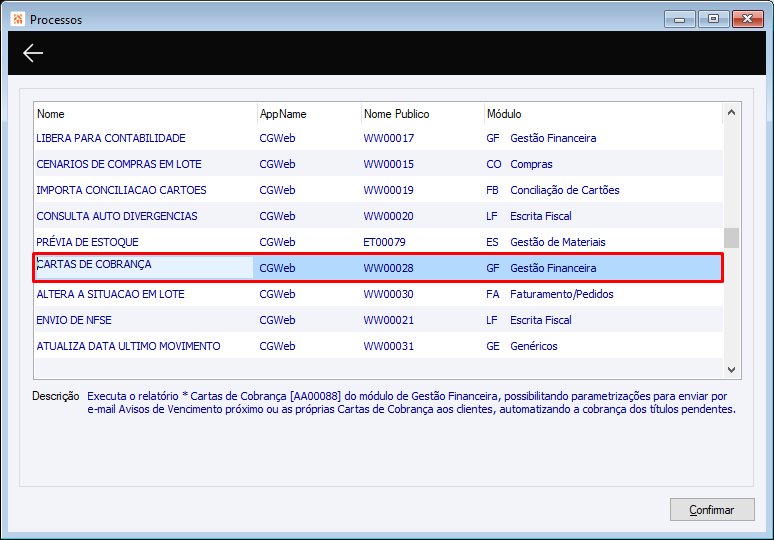Click the Compras module cell
The width and height of the screenshot is (774, 540).
[531, 164]
